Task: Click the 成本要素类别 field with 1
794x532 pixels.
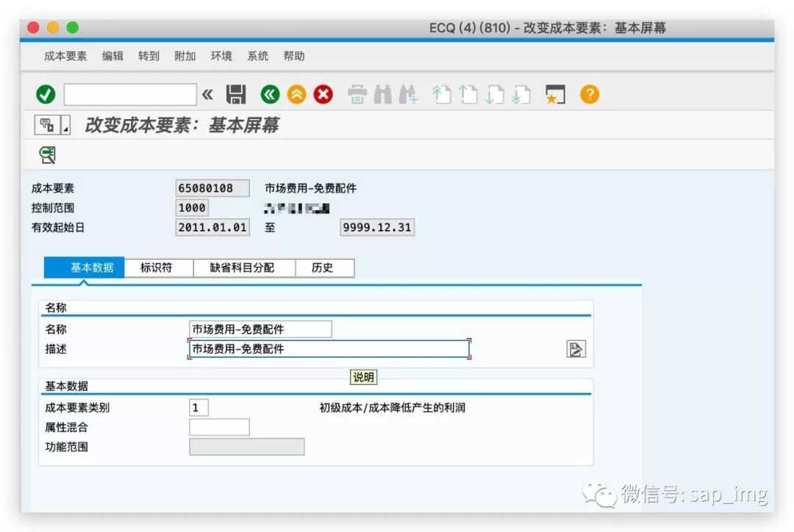Action: click(198, 408)
